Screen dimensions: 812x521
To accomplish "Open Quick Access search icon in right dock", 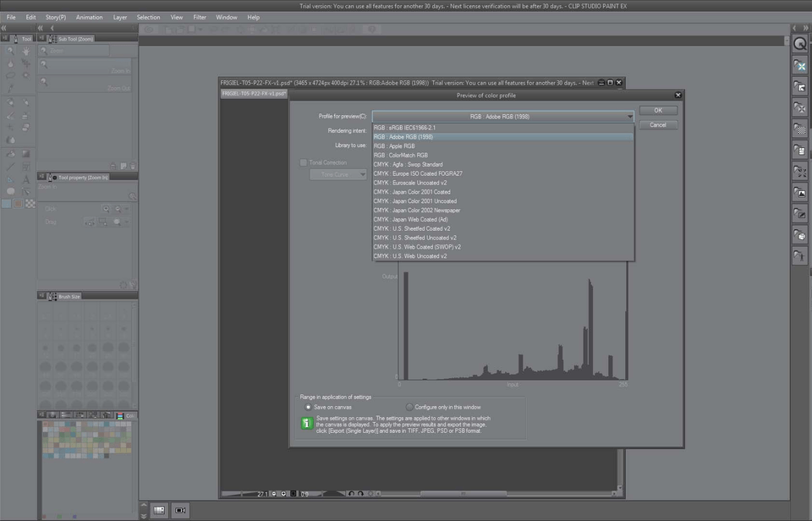I will pos(799,42).
